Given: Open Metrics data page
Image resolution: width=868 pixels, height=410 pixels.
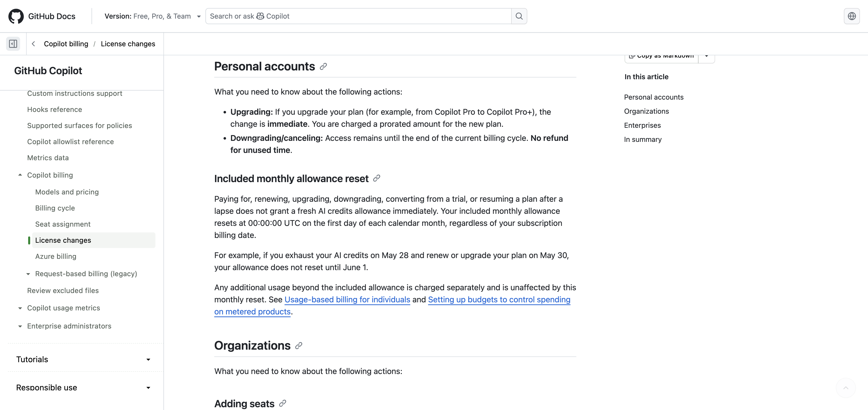Looking at the screenshot, I should coord(48,158).
